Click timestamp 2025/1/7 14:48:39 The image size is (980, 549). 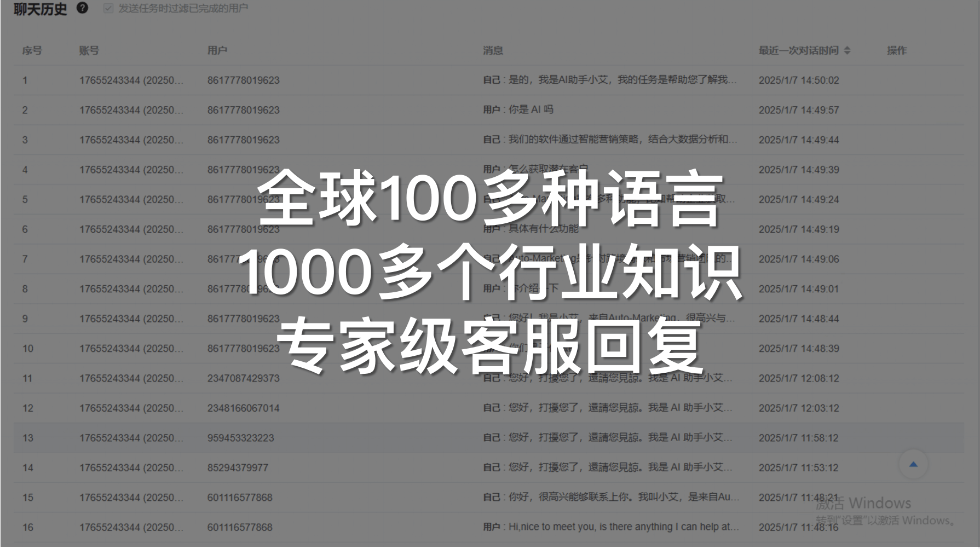click(798, 349)
